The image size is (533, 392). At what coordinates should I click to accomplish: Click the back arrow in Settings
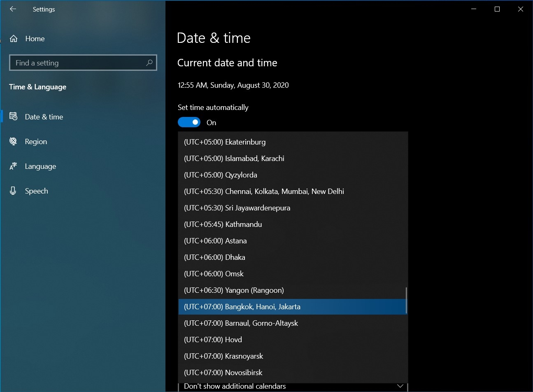pos(13,9)
